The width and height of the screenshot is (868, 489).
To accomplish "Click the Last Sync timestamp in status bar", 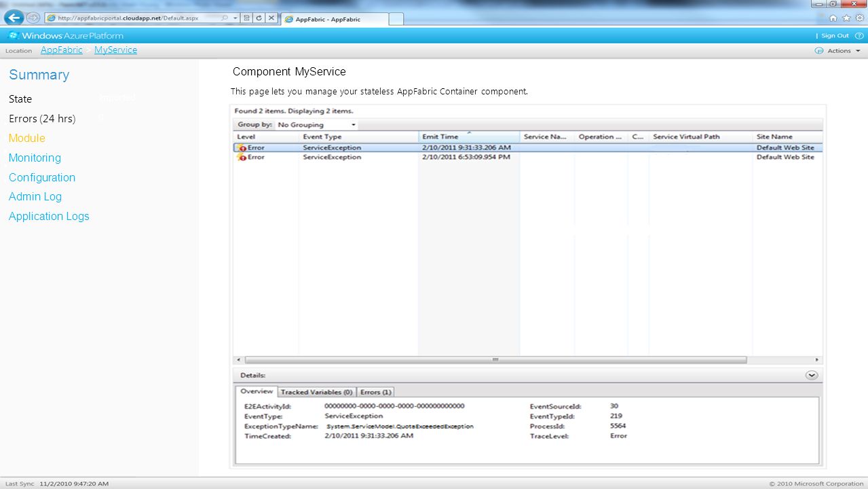I will (74, 484).
